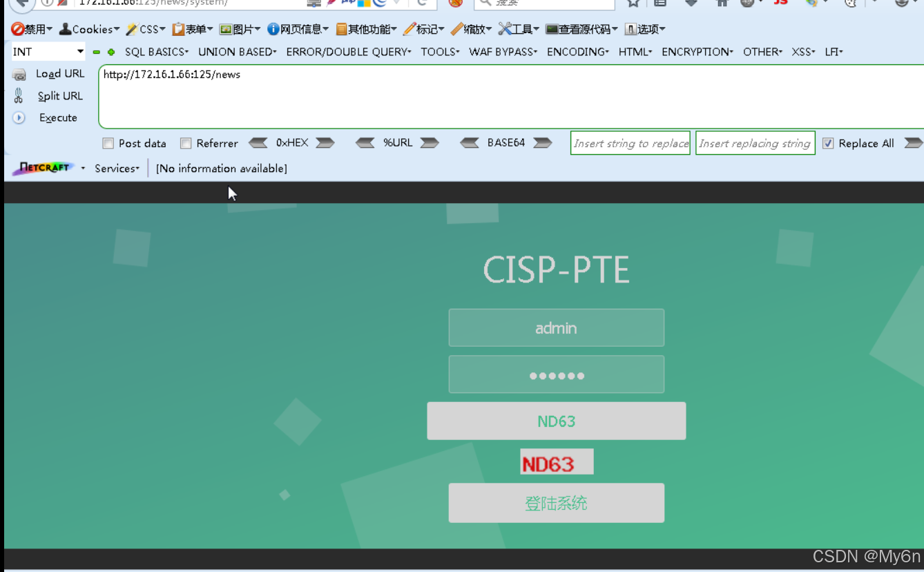Click the admin username field
Image resolution: width=924 pixels, height=572 pixels.
pos(557,327)
